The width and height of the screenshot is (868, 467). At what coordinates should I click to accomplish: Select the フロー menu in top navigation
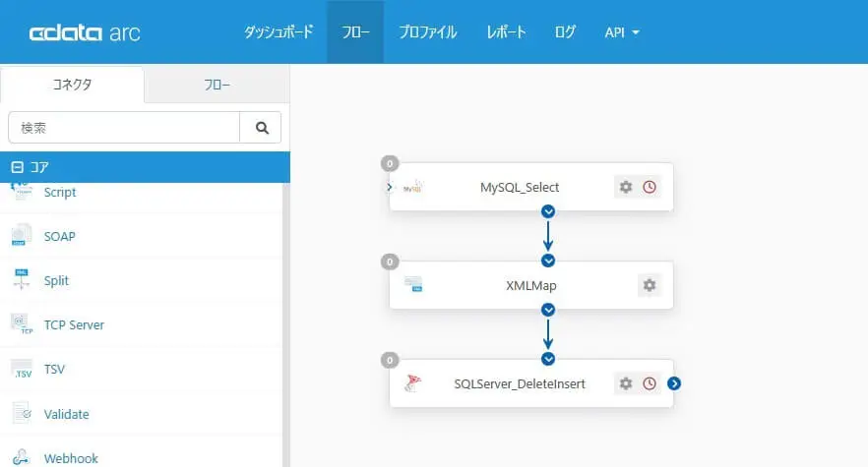pyautogui.click(x=355, y=32)
